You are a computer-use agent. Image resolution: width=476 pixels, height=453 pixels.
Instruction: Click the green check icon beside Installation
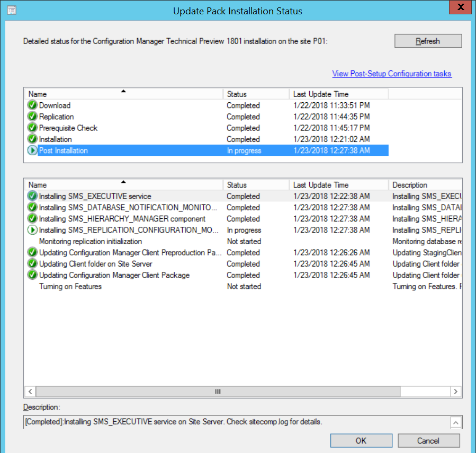[x=32, y=139]
